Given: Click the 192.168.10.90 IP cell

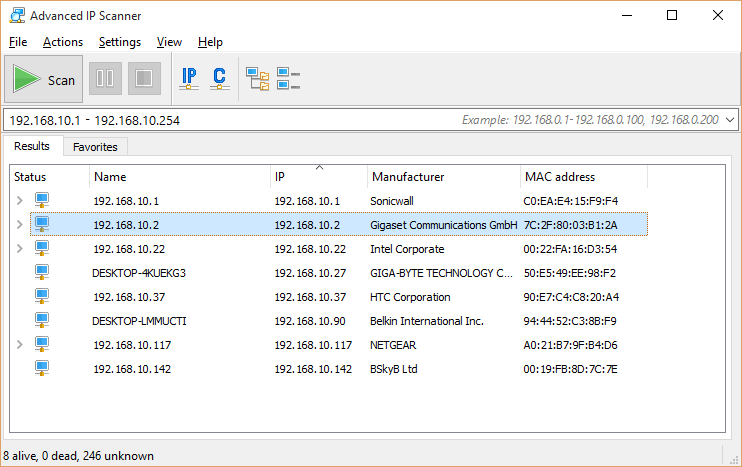Looking at the screenshot, I should (x=310, y=321).
